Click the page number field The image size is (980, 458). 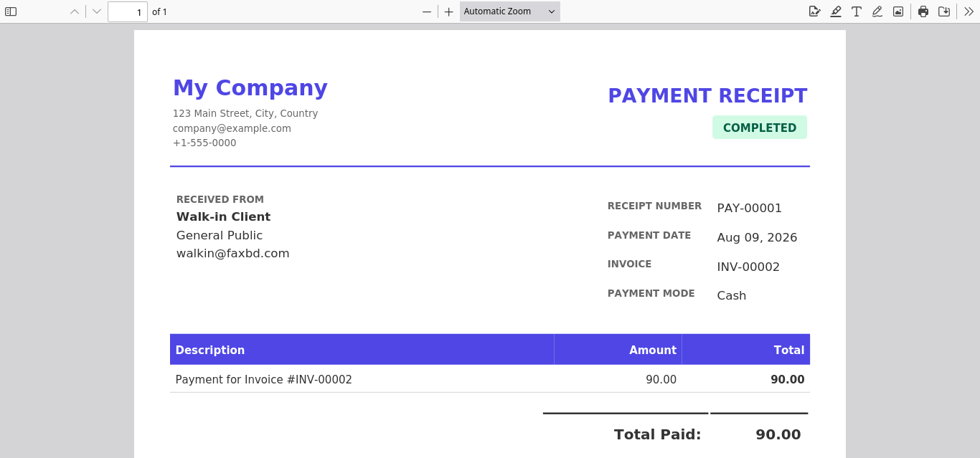coord(128,11)
